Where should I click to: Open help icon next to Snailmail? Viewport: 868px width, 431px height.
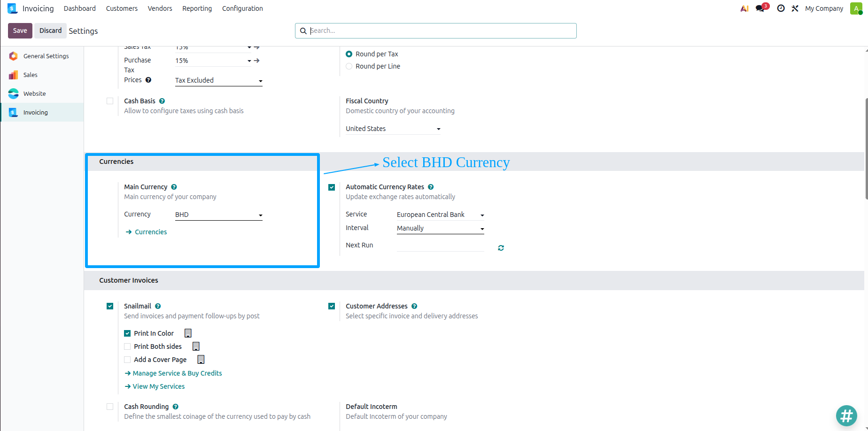coord(158,306)
